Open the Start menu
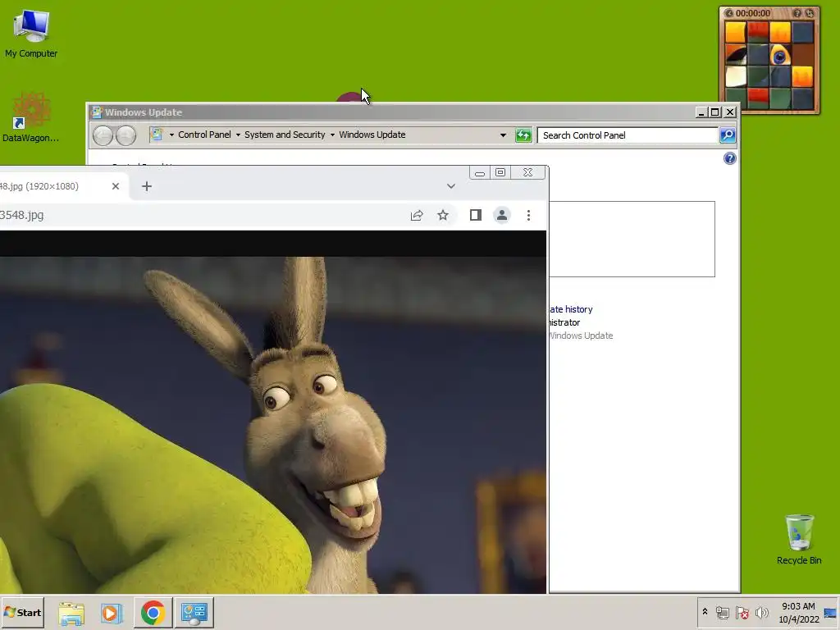This screenshot has height=630, width=840. tap(22, 612)
